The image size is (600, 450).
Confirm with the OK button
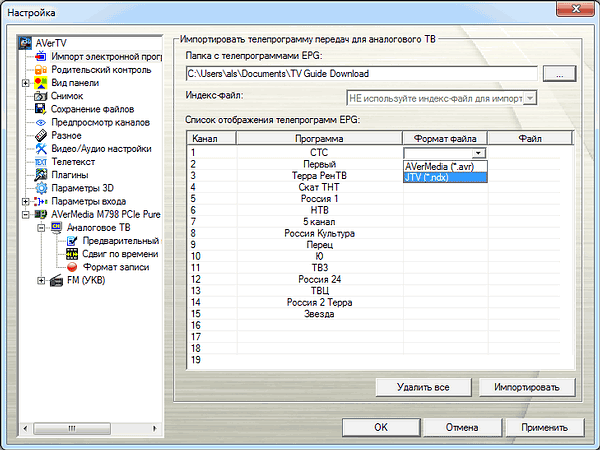pos(381,427)
